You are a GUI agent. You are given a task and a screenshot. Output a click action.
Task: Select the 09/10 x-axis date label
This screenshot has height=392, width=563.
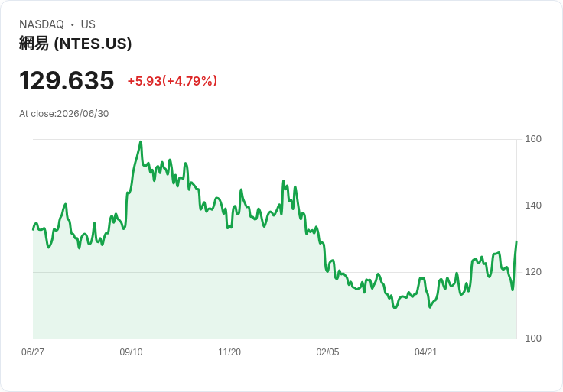[131, 352]
